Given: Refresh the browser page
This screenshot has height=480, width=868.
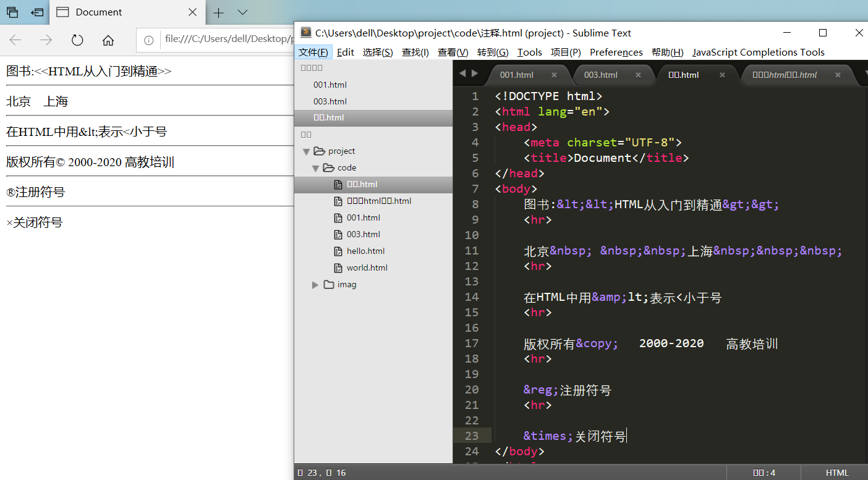Looking at the screenshot, I should click(x=77, y=40).
